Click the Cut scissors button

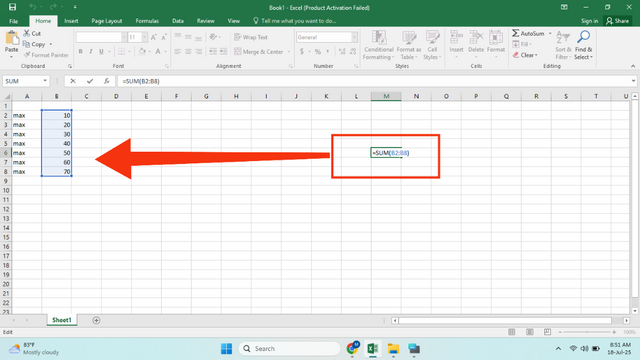point(32,33)
